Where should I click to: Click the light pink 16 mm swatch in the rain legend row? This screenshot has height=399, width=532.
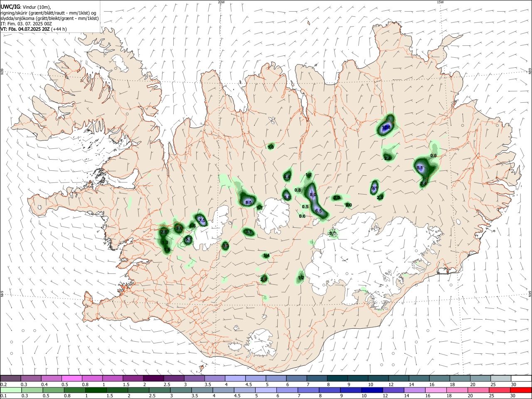436,390
